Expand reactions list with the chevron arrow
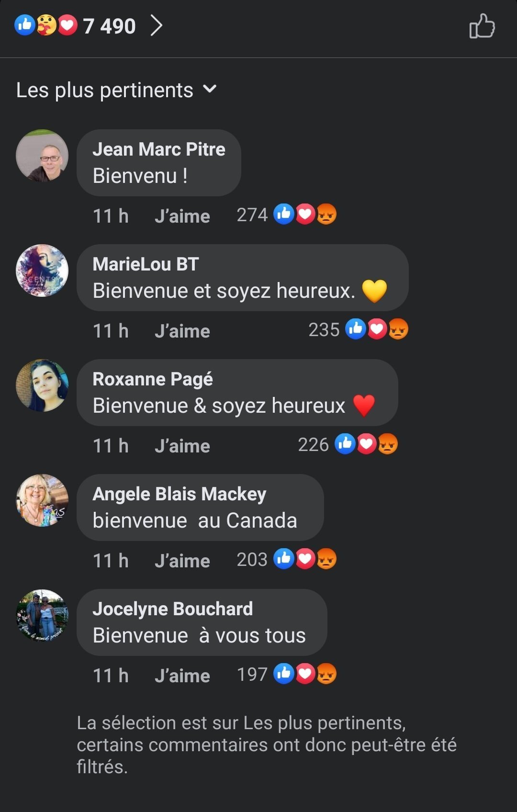517x812 pixels. point(157,25)
